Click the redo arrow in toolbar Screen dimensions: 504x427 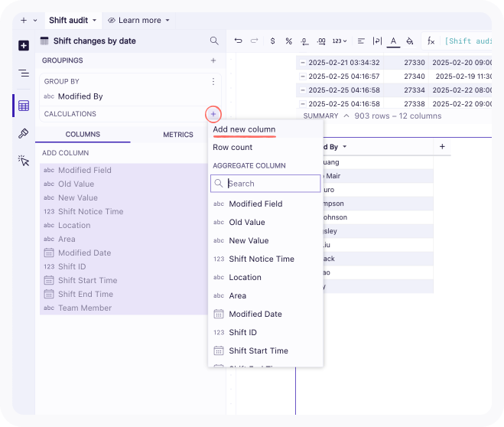(x=254, y=41)
